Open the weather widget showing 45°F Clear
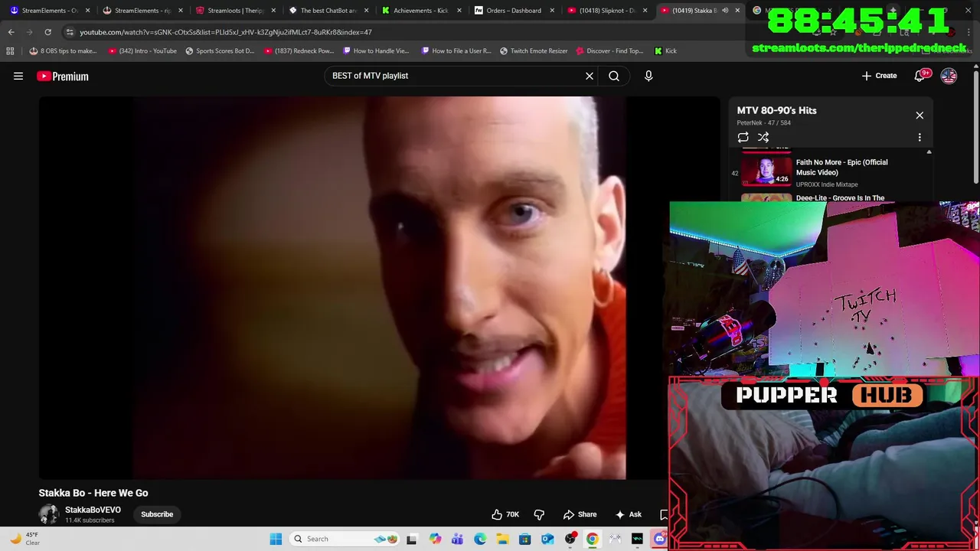Viewport: 980px width, 551px height. [x=23, y=539]
